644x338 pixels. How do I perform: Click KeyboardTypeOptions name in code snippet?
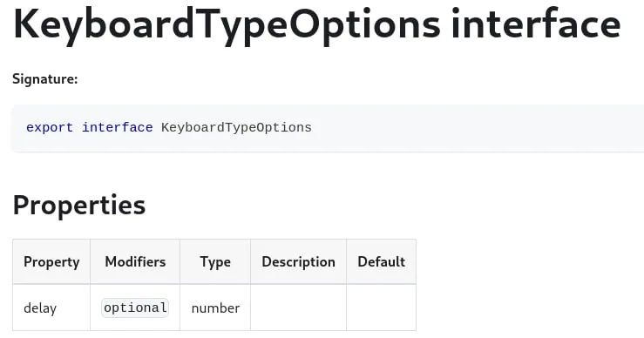[236, 128]
